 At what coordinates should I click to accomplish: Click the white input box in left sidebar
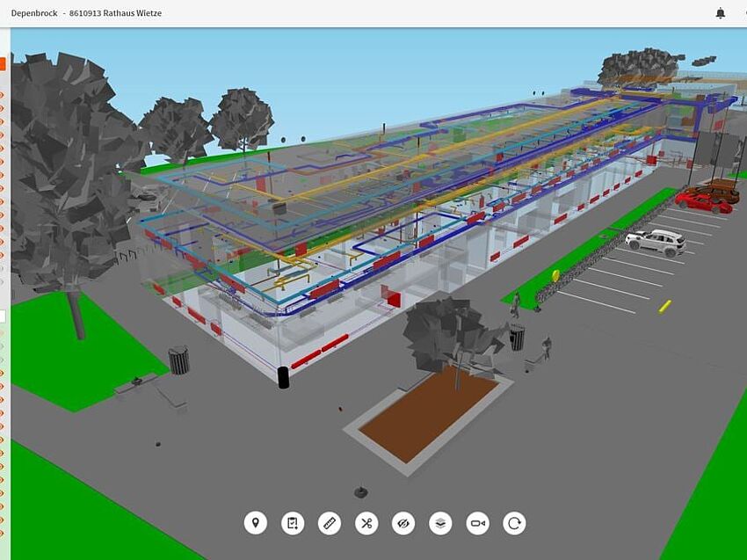[3, 316]
